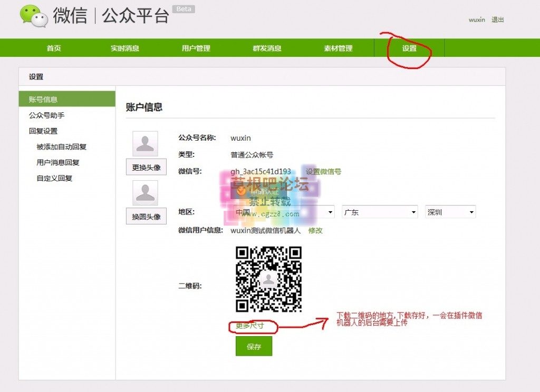Click the 换圆头像 button
Screen dimensions: 540x392
(x=146, y=216)
